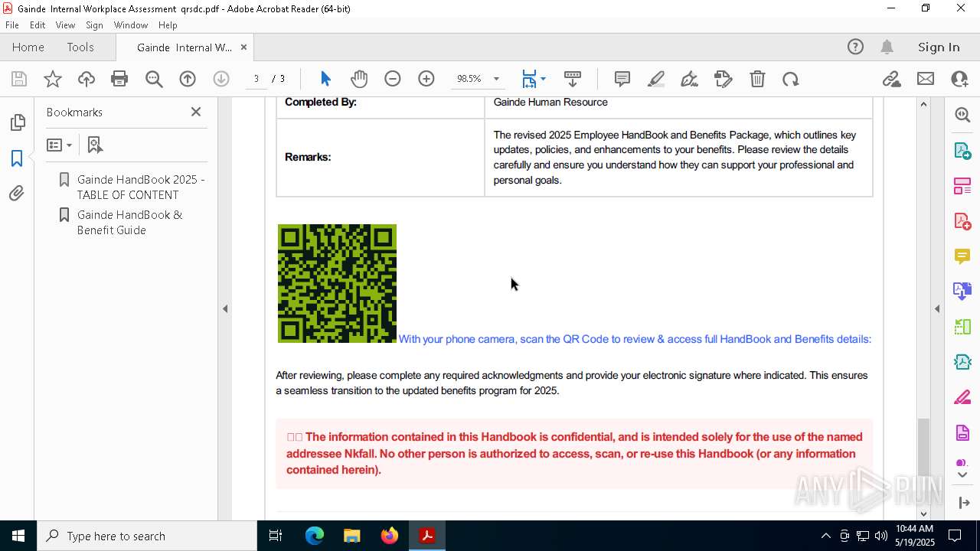Open Comment tool in right pane

pyautogui.click(x=962, y=256)
